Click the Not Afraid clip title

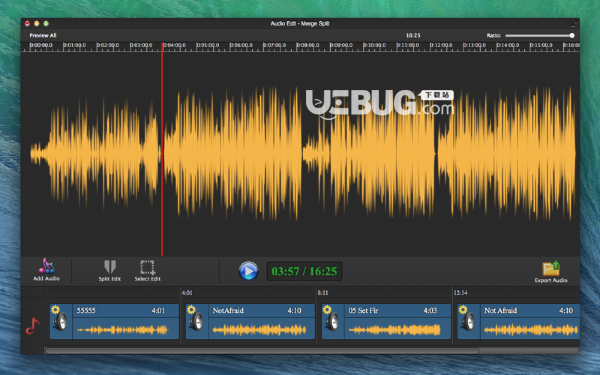[x=501, y=310]
